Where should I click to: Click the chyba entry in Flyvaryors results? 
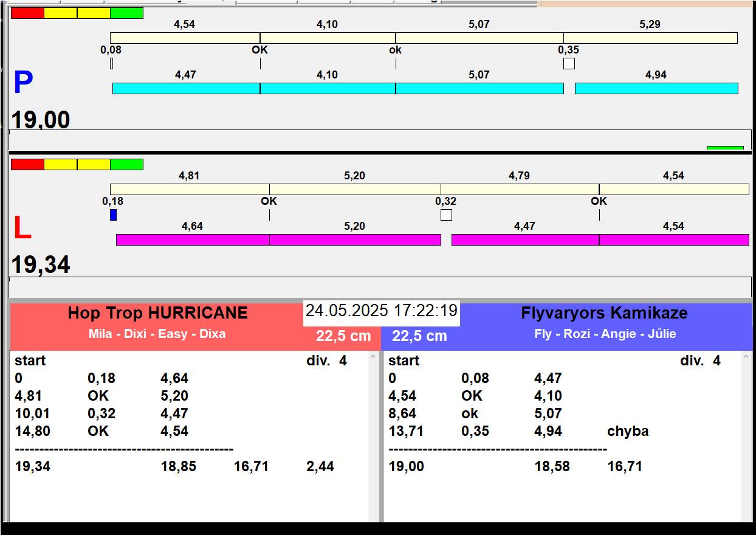(628, 432)
